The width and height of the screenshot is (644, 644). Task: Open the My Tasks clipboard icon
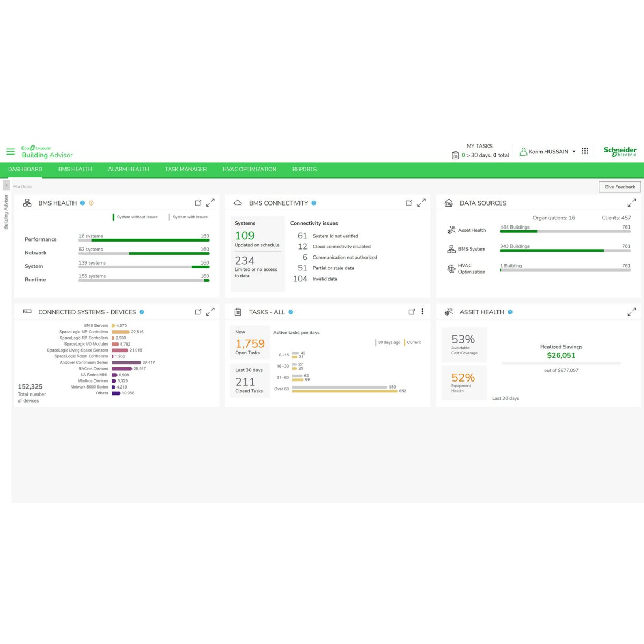coord(455,155)
